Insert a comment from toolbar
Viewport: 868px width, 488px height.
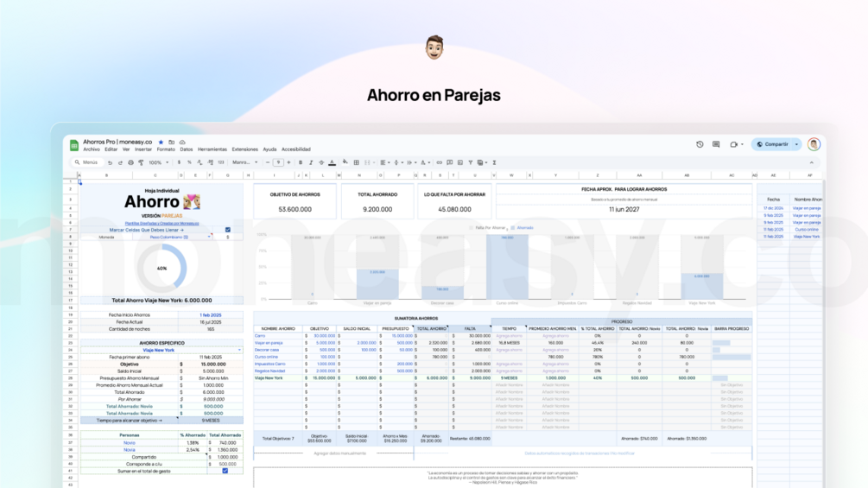(449, 162)
